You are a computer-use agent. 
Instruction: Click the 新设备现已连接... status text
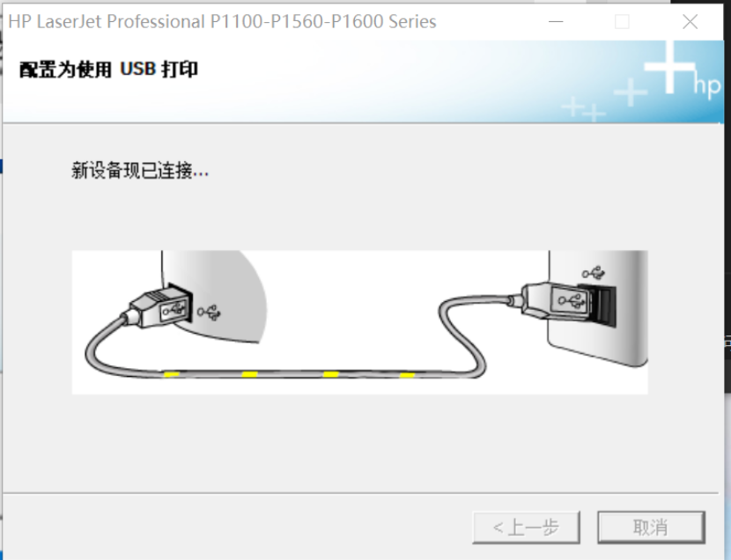point(140,171)
